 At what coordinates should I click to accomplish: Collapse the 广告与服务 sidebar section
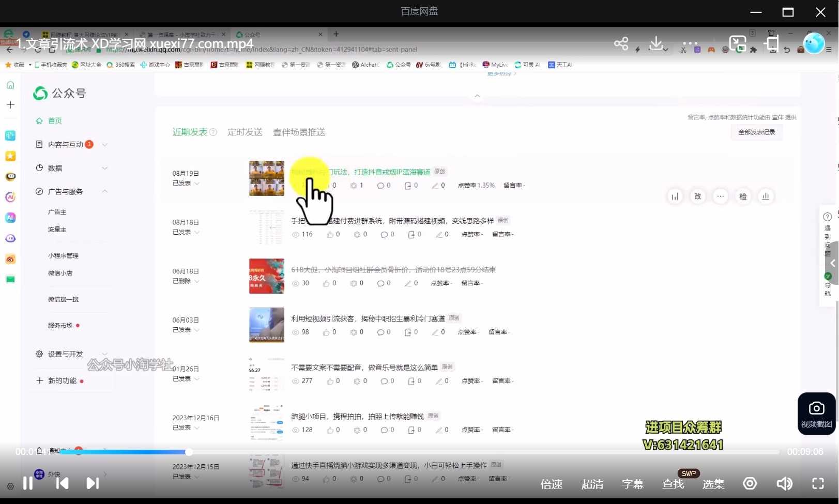click(105, 191)
